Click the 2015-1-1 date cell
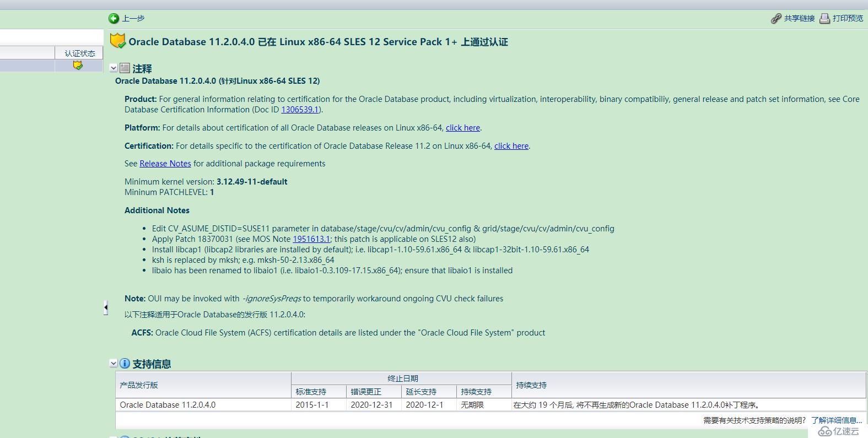 pyautogui.click(x=319, y=405)
